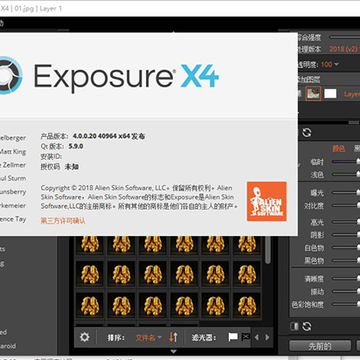Adjust the 白色物 slider
The image size is (360, 360).
tap(346, 248)
